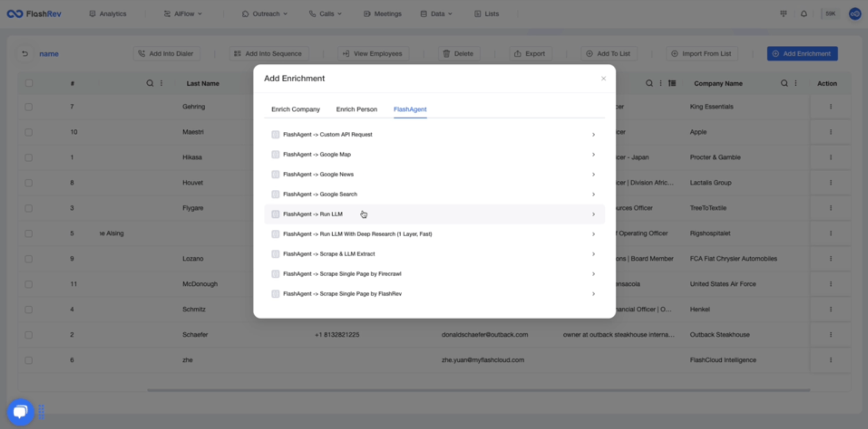This screenshot has height=429, width=868.
Task: Open action menu for King Essentials row
Action: pyautogui.click(x=830, y=107)
